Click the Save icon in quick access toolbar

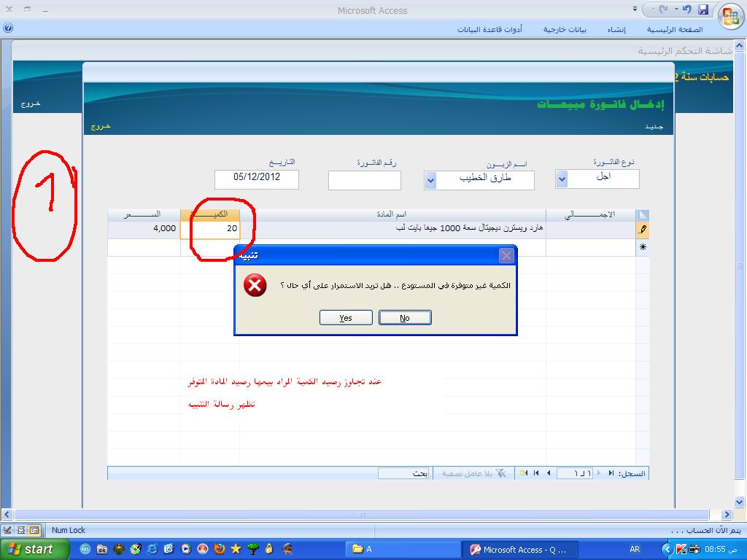point(703,9)
